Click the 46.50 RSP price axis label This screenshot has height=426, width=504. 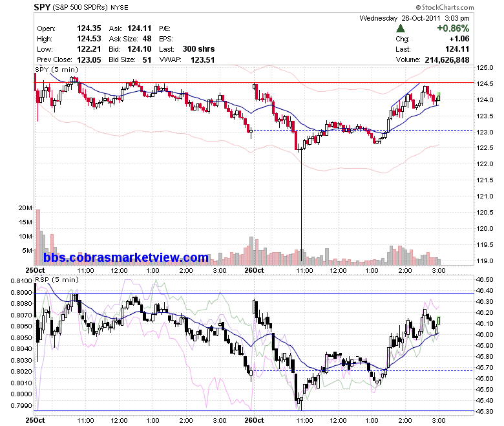click(x=485, y=279)
